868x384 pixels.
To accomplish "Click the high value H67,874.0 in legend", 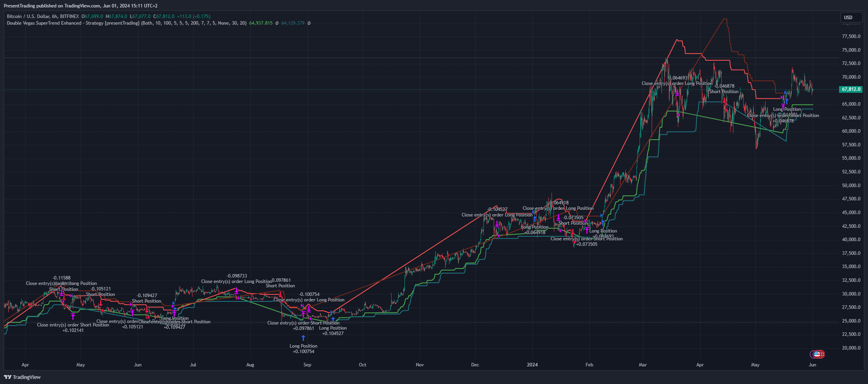I will 117,16.
